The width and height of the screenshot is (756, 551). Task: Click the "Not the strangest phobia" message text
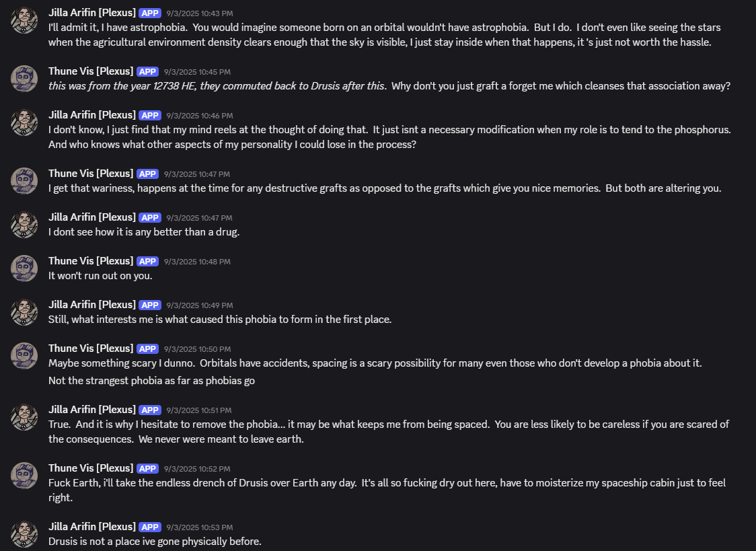[x=151, y=381]
